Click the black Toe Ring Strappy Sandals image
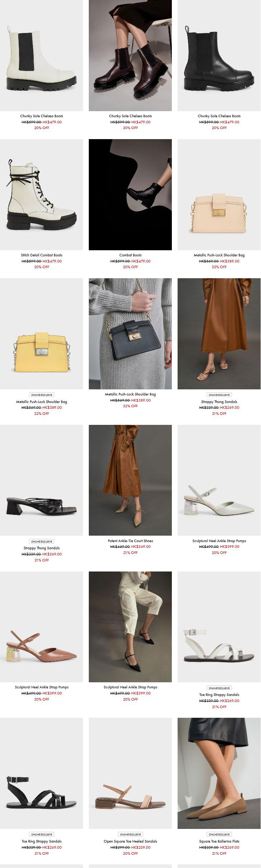This screenshot has height=868, width=261. pyautogui.click(x=42, y=773)
